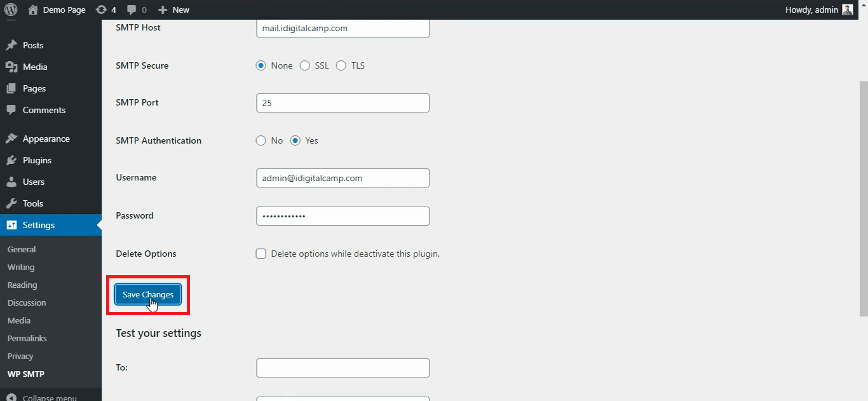Set SMTP Authentication to No
The image size is (868, 401).
[x=261, y=140]
